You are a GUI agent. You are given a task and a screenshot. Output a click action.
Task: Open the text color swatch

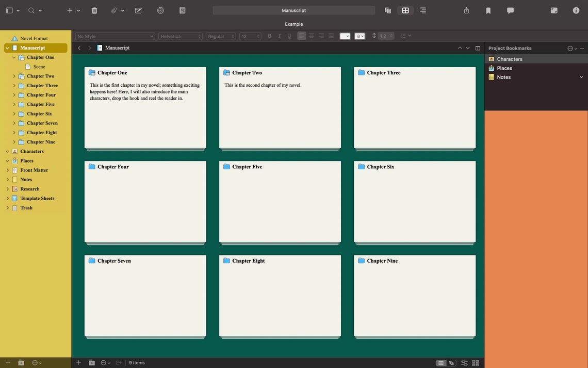point(345,36)
